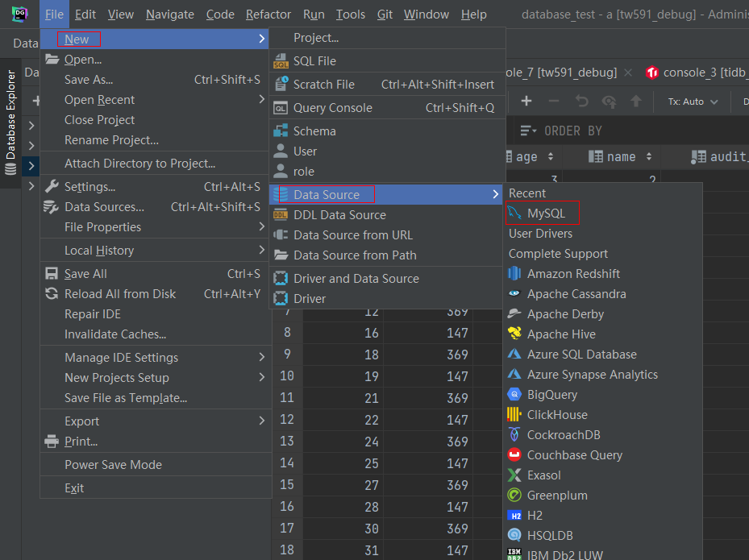Click the Reload All from Disk icon
Viewport: 749px width, 560px height.
(x=52, y=293)
